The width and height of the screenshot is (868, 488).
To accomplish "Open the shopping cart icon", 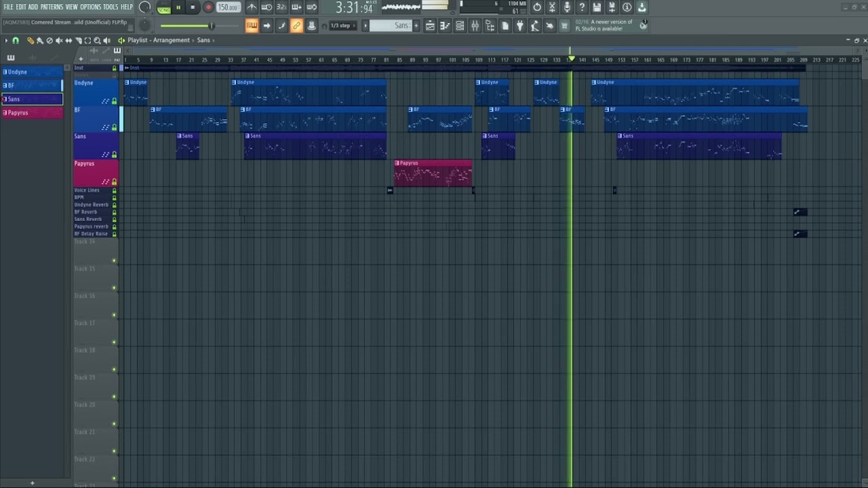I will pyautogui.click(x=564, y=26).
